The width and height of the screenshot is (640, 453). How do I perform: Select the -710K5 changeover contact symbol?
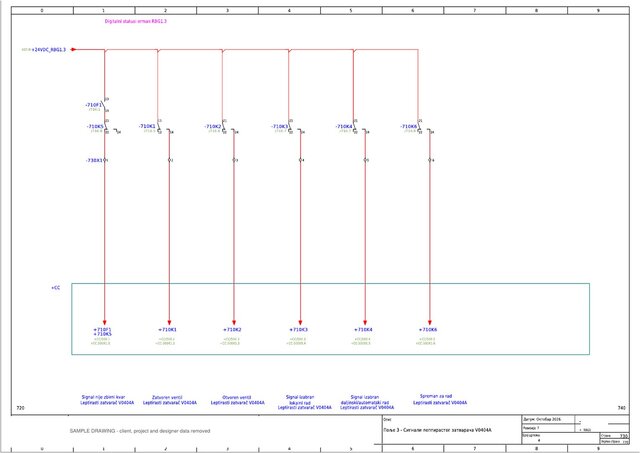pos(113,127)
